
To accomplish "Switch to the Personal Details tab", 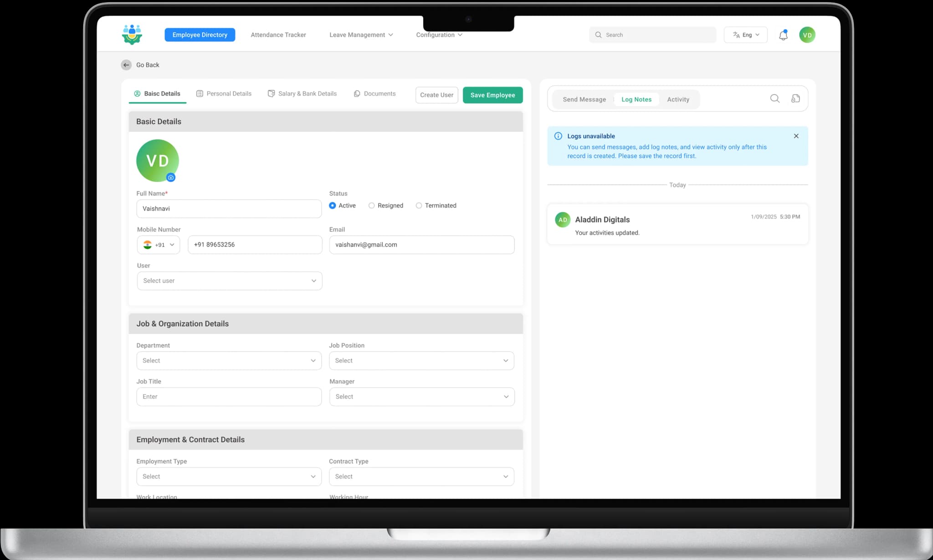I will 224,94.
